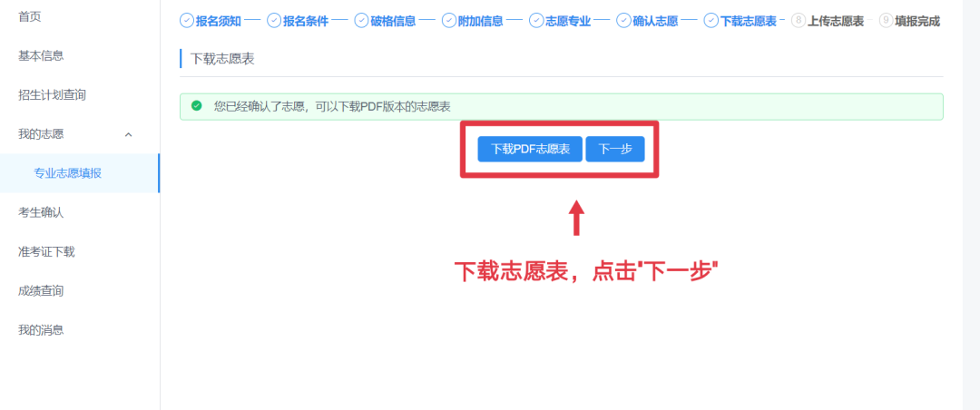Viewport: 980px width, 410px height.
Task: Open 考生确认 in the sidebar
Action: point(41,212)
